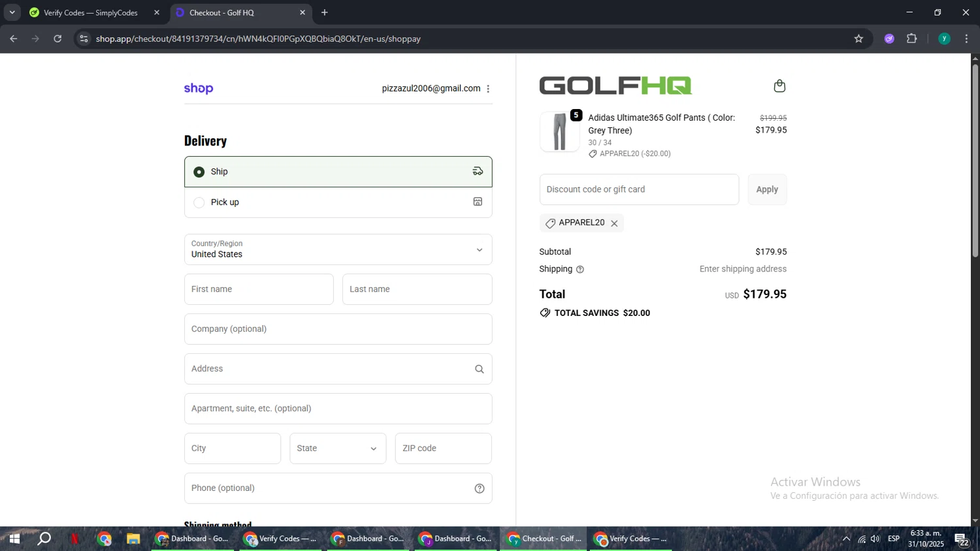
Task: Focus the Address field
Action: tap(338, 369)
